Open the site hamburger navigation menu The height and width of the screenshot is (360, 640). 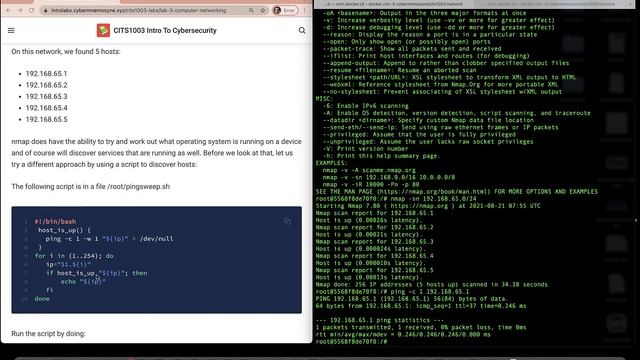[11, 30]
